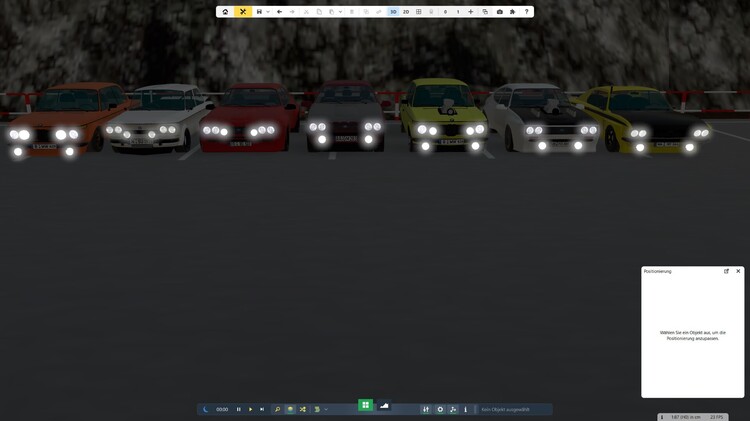750x421 pixels.
Task: Toggle the grid view icon
Action: tap(419, 11)
